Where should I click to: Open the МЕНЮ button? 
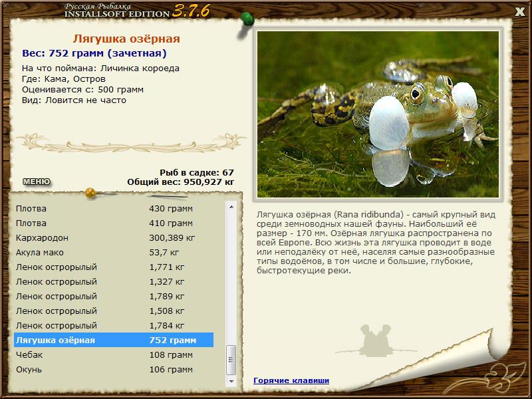[37, 182]
